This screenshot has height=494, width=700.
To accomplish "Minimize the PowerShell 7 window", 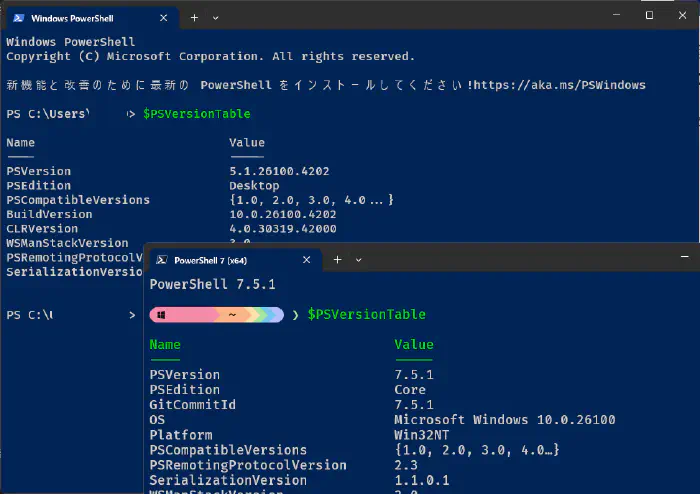I will point(684,257).
